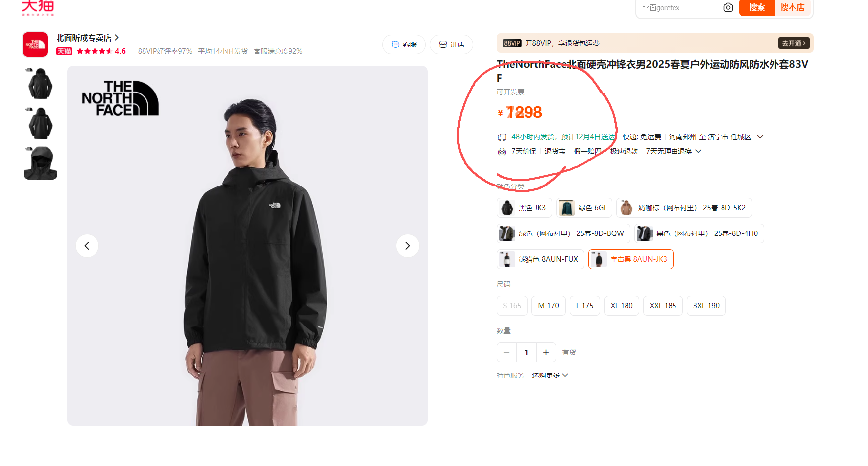Select 黑色 JK3 color swatch
Viewport: 868px width, 466px height.
pyautogui.click(x=525, y=208)
